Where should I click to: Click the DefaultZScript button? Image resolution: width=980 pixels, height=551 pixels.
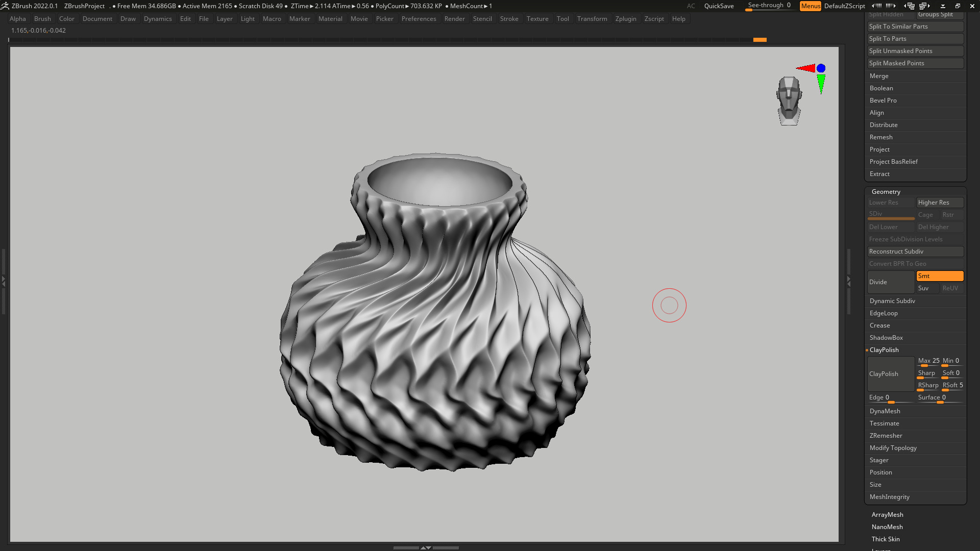[844, 6]
